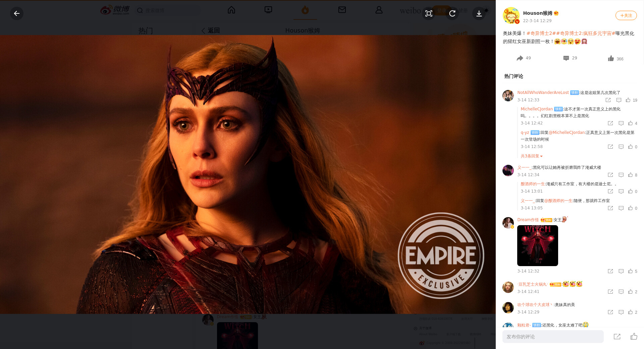Click the comment input field 发布你的评论

click(x=553, y=337)
